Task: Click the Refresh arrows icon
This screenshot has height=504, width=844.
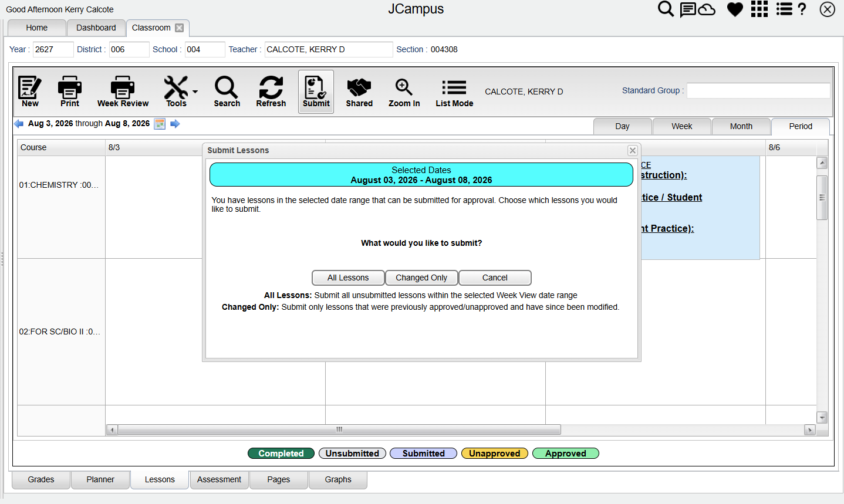Action: pos(271,87)
